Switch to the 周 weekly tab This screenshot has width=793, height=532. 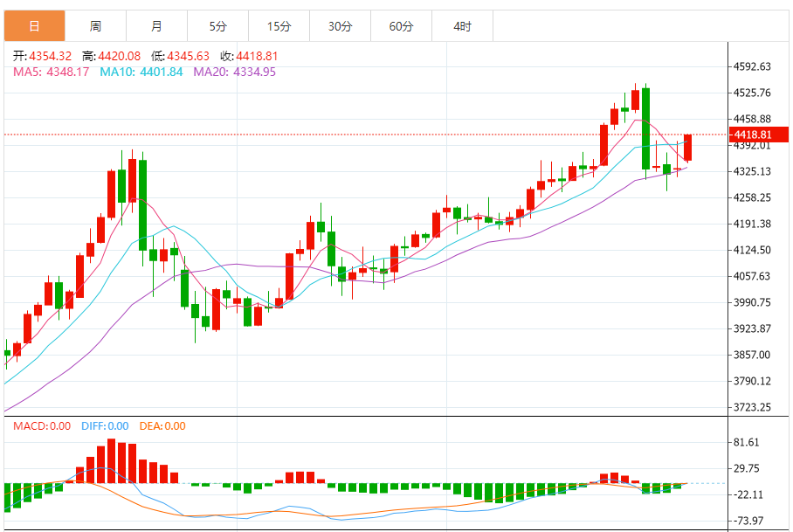pyautogui.click(x=95, y=26)
